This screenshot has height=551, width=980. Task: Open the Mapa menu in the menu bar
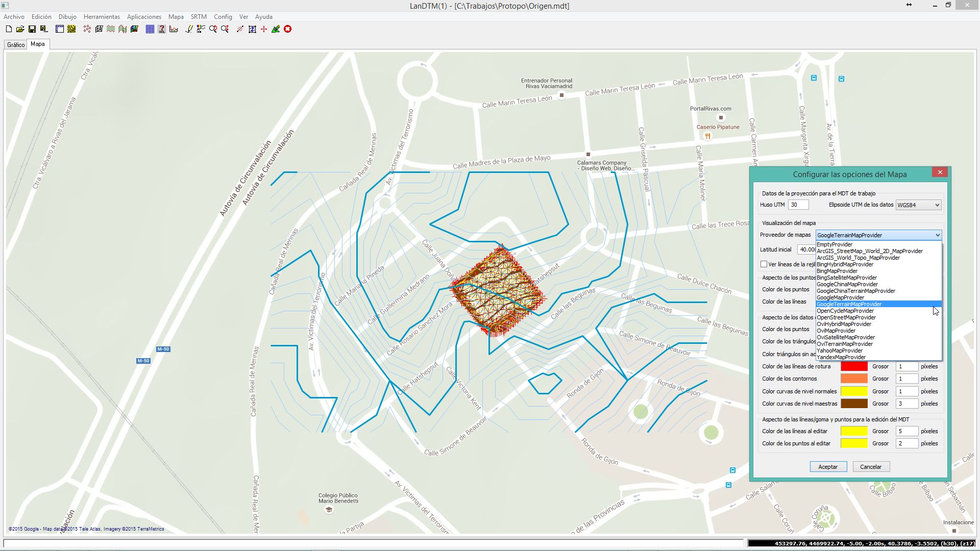176,17
